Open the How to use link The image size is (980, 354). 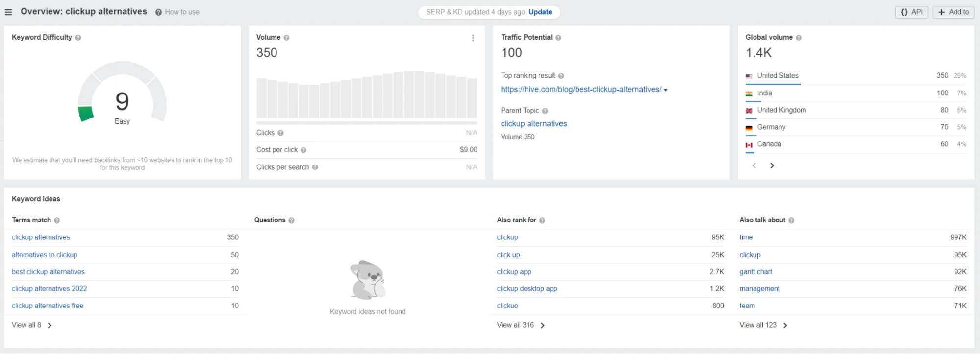coord(182,12)
